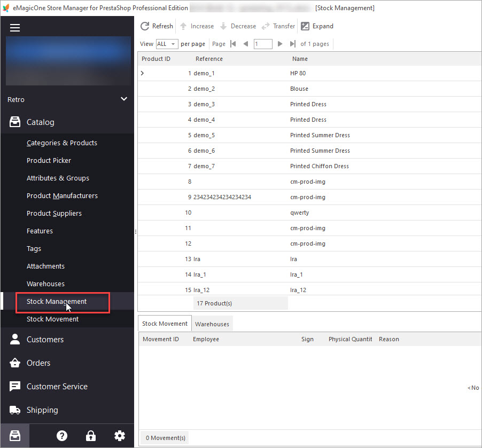
Task: Open Stock Movement sidebar menu item
Action: [x=52, y=319]
